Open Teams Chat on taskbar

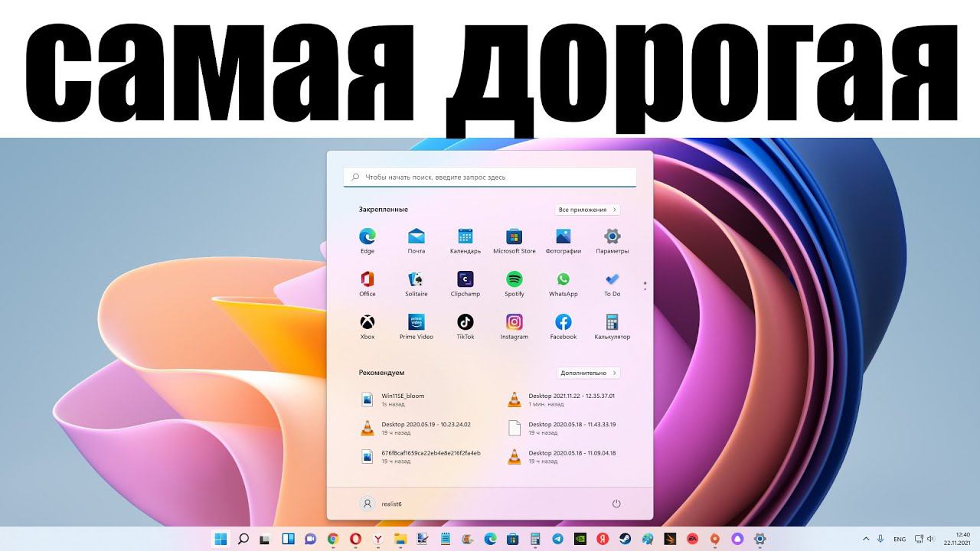[311, 539]
